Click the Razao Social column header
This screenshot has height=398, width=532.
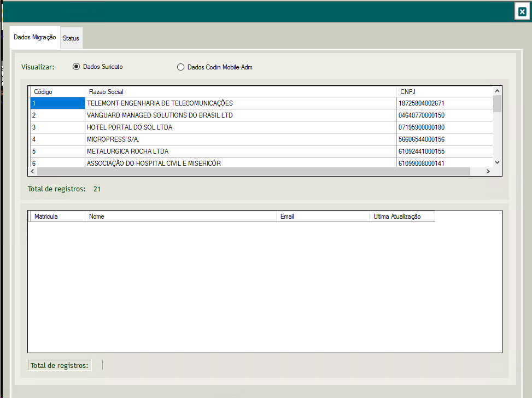coord(241,92)
